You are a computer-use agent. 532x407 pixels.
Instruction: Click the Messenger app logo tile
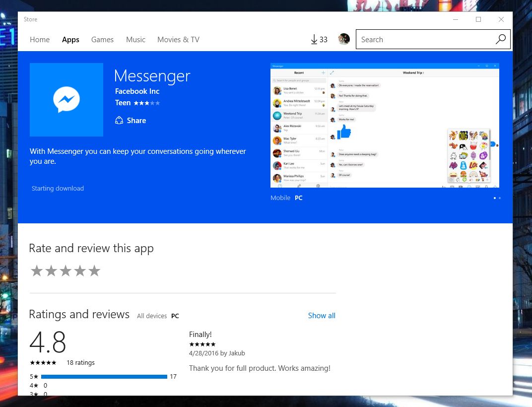(66, 100)
